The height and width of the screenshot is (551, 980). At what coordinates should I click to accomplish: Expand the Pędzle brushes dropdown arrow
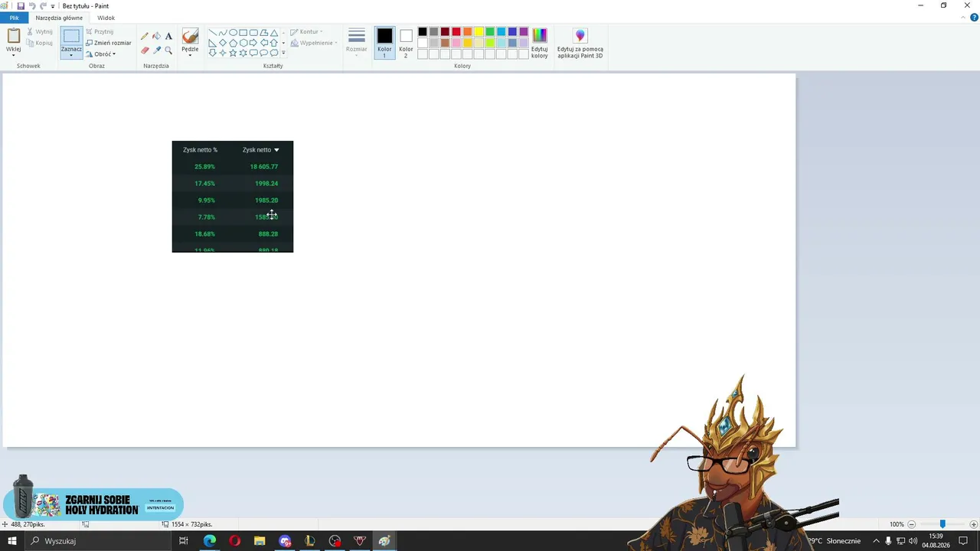[190, 55]
